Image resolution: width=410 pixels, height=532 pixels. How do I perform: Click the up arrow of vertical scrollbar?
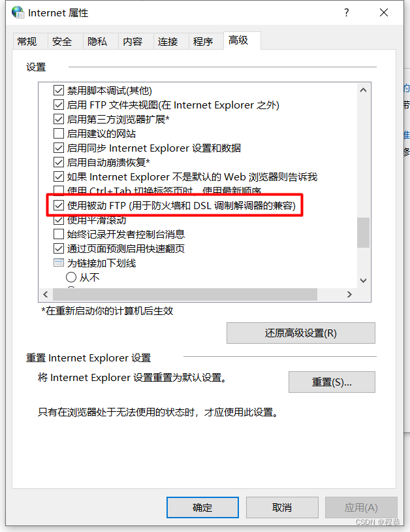363,90
